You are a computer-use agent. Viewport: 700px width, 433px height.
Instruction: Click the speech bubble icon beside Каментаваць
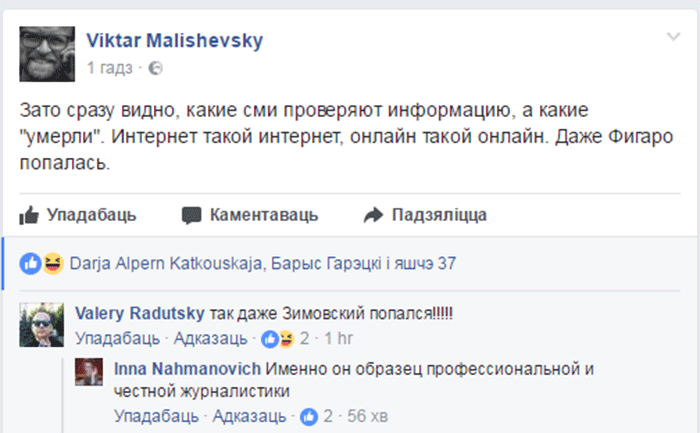coord(192,215)
